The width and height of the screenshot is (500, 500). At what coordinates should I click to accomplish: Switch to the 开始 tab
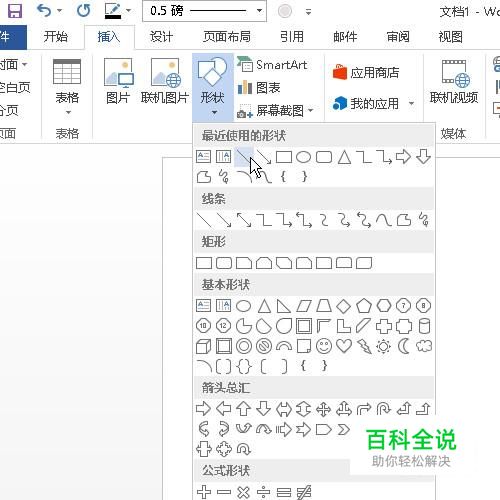[55, 37]
